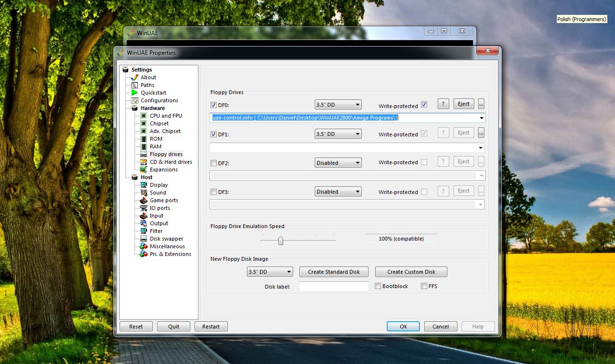Eject the disk from DF0
This screenshot has width=615, height=364.
click(x=464, y=104)
